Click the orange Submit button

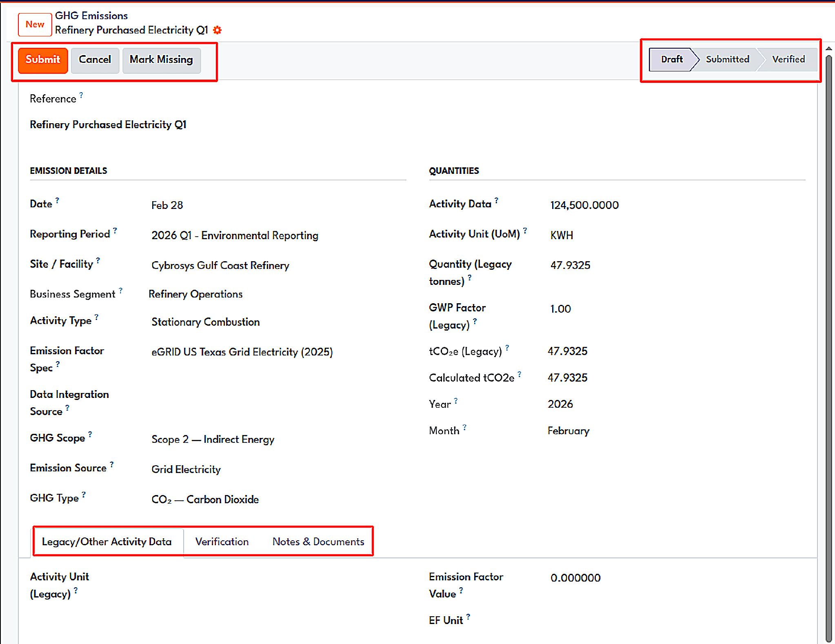(43, 60)
